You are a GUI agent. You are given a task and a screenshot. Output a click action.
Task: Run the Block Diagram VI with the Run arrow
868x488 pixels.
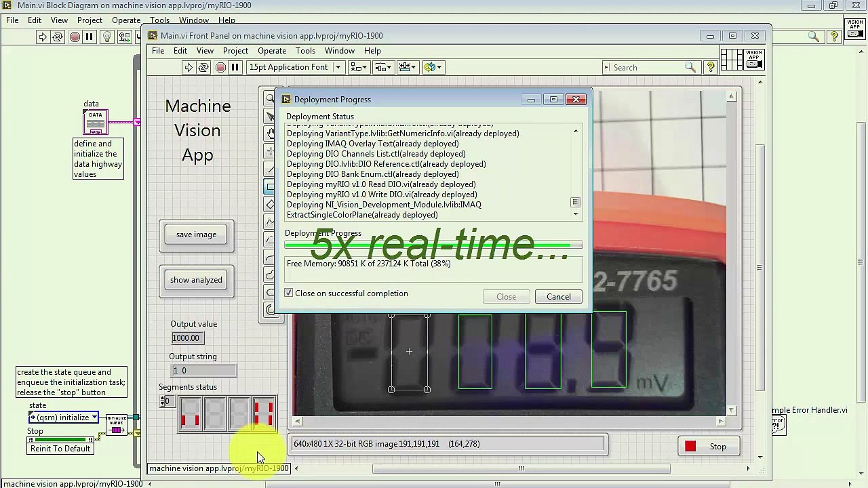[42, 37]
